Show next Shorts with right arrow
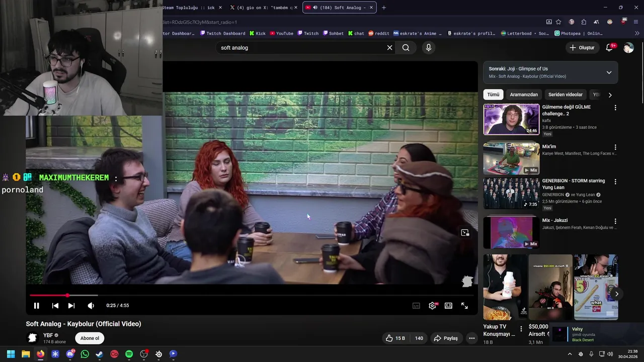Viewport: 644px width, 362px height. coord(617,294)
